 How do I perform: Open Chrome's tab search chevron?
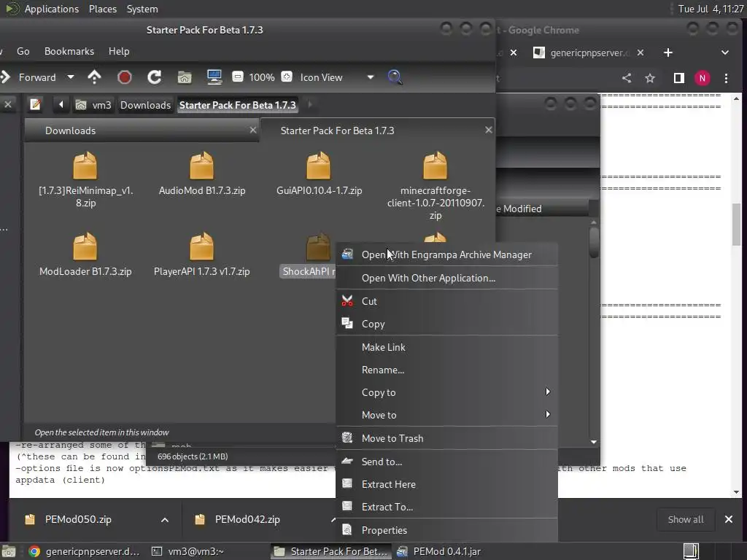pyautogui.click(x=724, y=52)
